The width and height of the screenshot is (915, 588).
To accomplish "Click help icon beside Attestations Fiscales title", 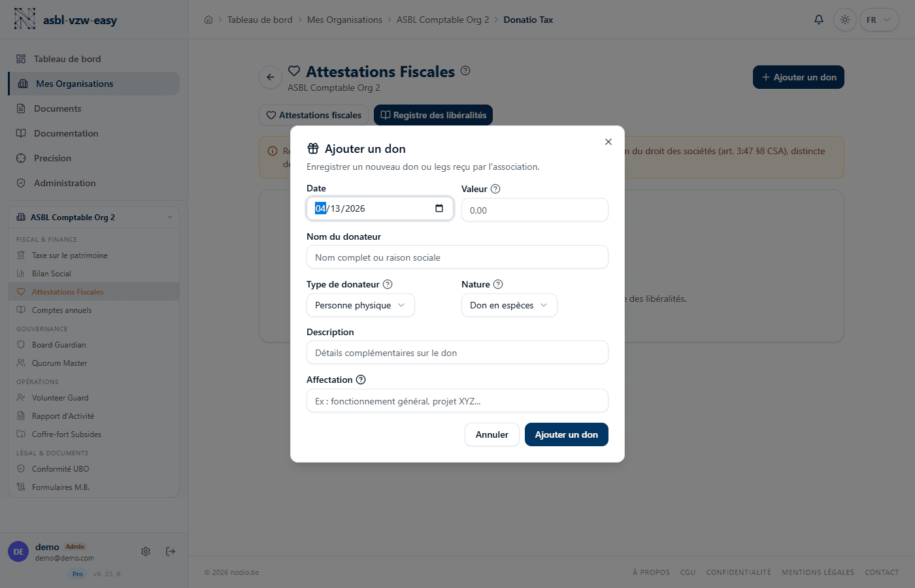I will pos(465,71).
